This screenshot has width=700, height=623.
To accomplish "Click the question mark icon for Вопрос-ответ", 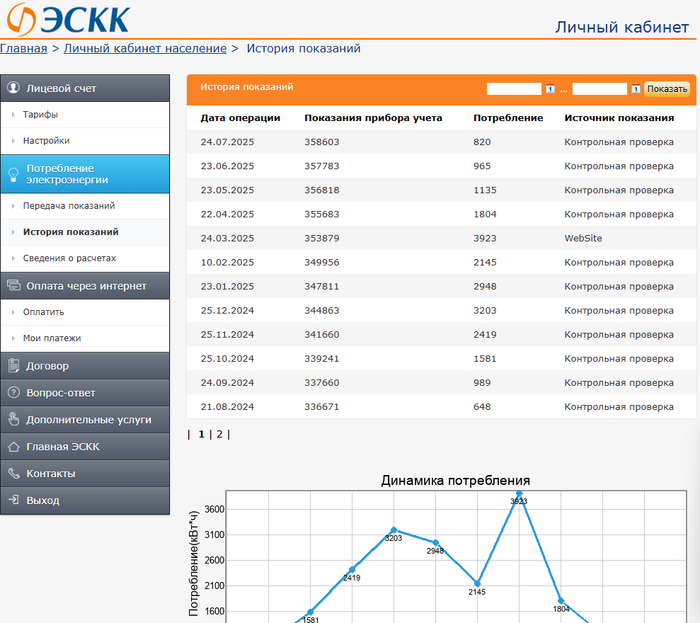I will pos(14,393).
